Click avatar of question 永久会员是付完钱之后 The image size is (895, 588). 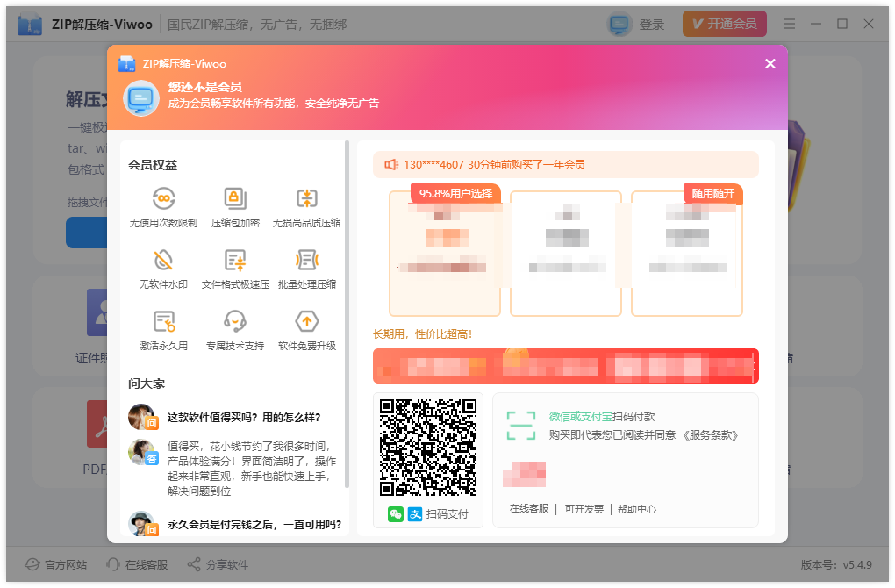[142, 523]
